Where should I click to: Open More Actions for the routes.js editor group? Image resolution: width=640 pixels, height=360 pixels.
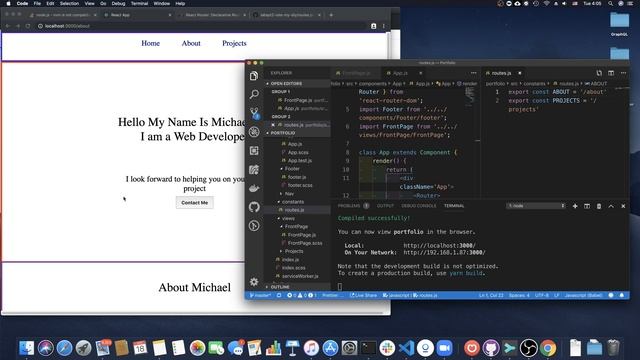(x=623, y=73)
